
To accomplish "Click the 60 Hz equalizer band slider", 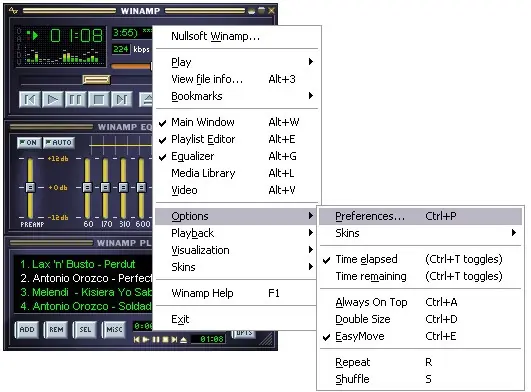I will (x=87, y=188).
